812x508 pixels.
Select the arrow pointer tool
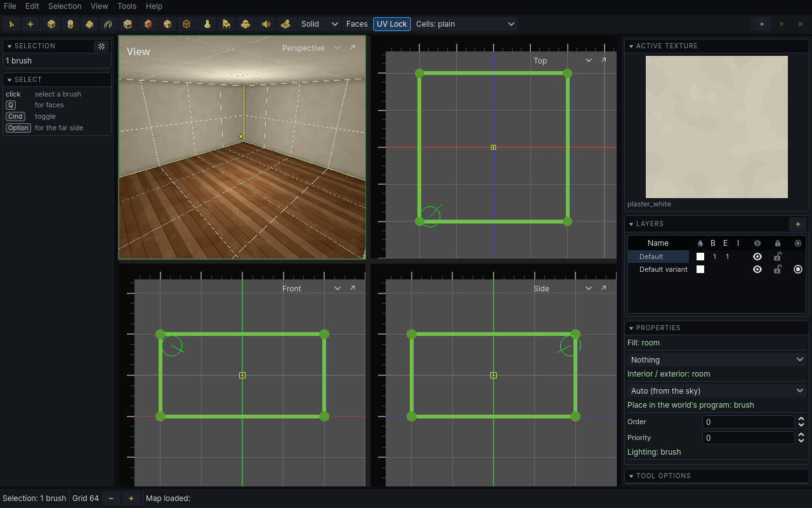pos(11,24)
